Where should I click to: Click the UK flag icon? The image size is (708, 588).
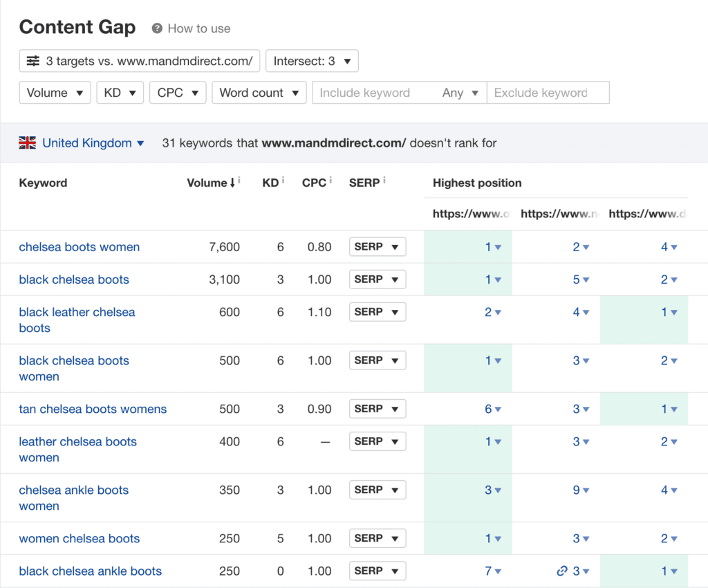pos(28,143)
